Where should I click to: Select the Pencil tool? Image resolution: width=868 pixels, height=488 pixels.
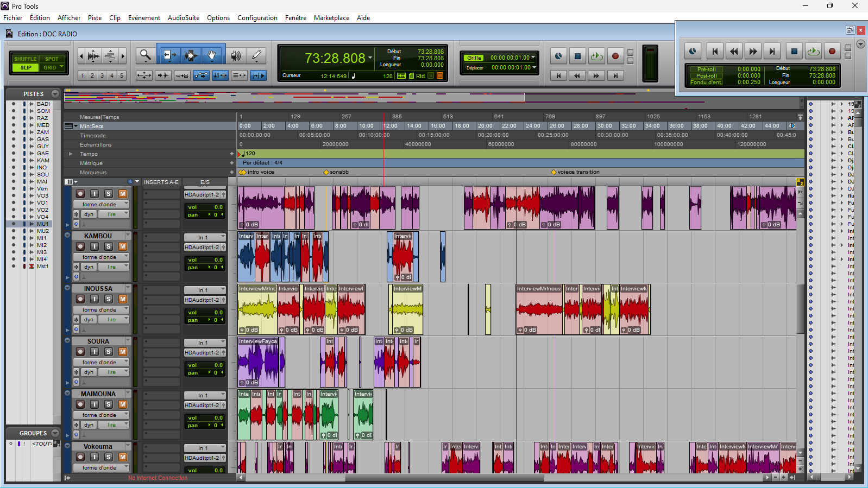click(x=256, y=55)
